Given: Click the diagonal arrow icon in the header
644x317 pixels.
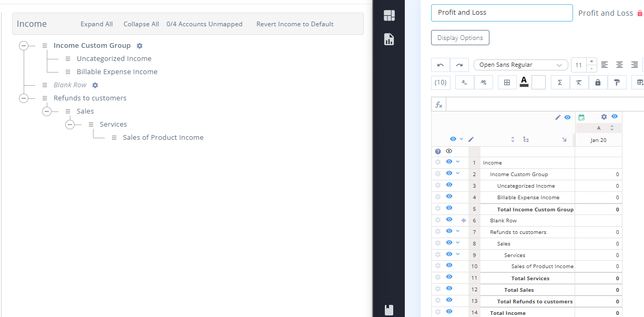Looking at the screenshot, I should click(564, 140).
